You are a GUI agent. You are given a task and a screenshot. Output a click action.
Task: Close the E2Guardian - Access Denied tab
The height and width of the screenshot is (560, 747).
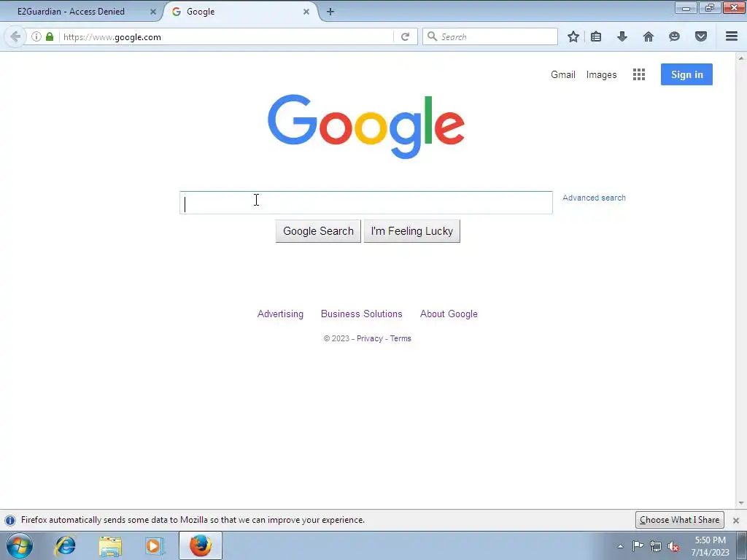153,12
